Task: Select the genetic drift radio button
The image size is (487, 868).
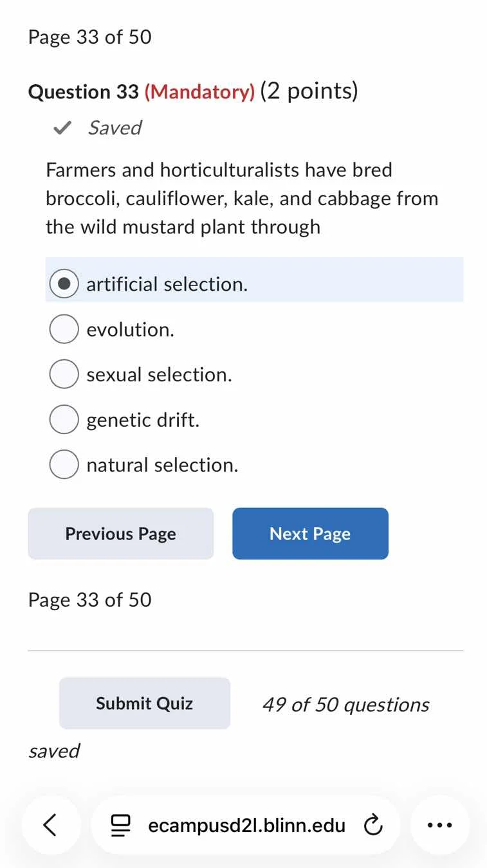Action: tap(64, 419)
